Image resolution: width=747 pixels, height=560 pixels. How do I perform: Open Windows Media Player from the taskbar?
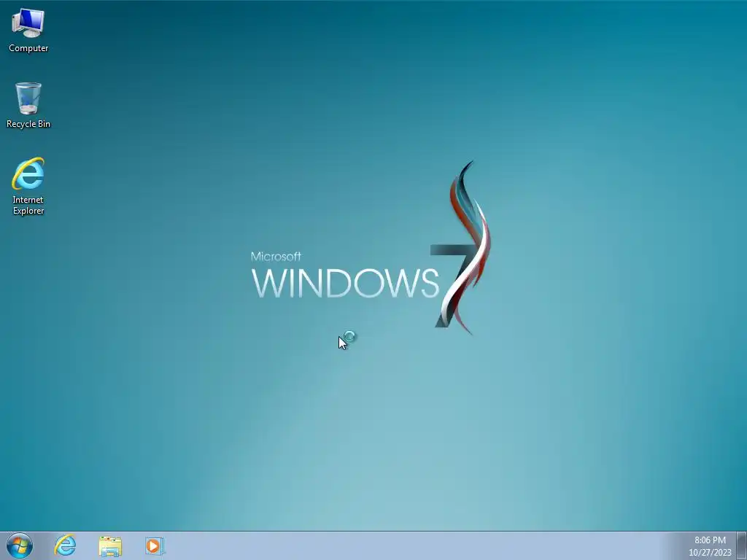click(155, 546)
